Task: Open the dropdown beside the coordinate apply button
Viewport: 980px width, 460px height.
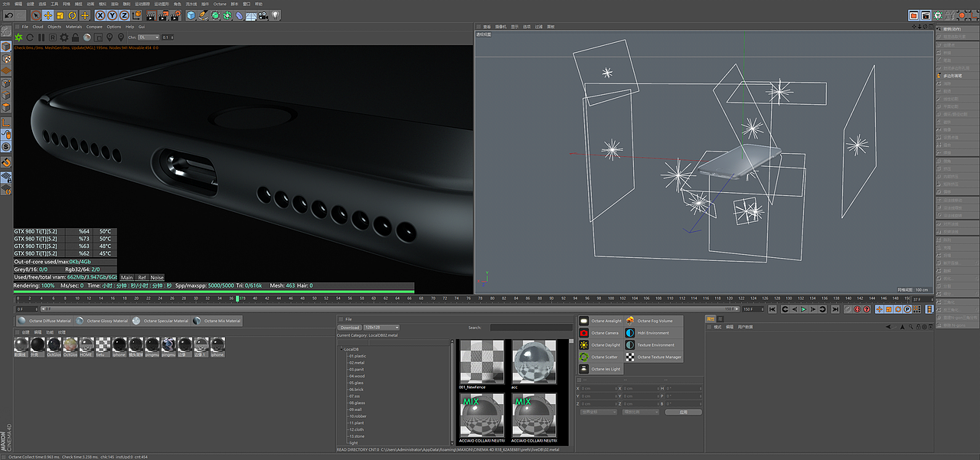Action: point(640,412)
